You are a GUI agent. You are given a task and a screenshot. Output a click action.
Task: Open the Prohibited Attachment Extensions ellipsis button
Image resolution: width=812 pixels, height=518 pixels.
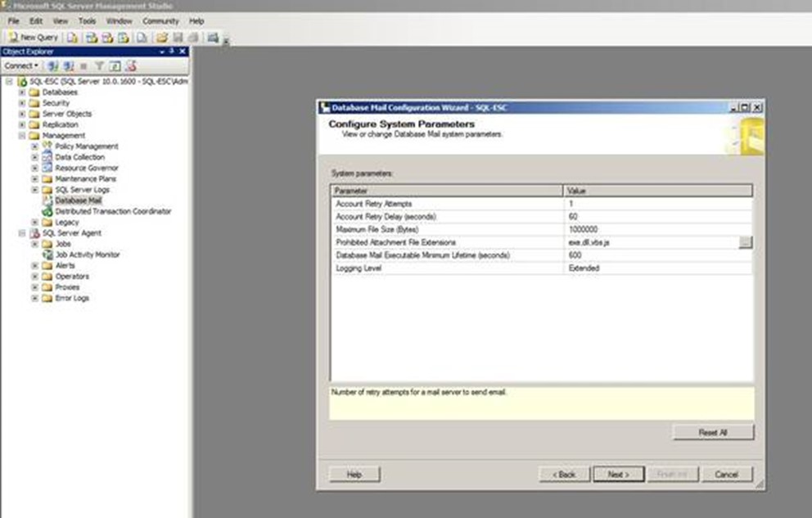point(745,242)
